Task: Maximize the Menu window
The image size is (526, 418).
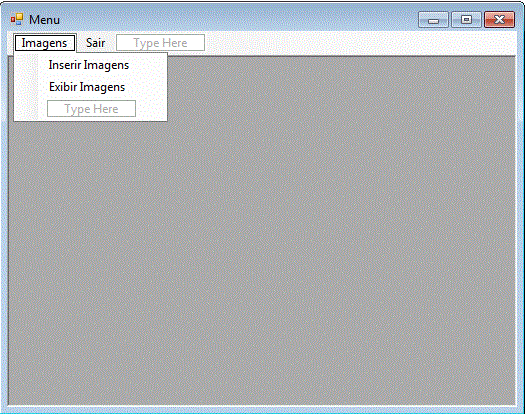Action: point(466,20)
